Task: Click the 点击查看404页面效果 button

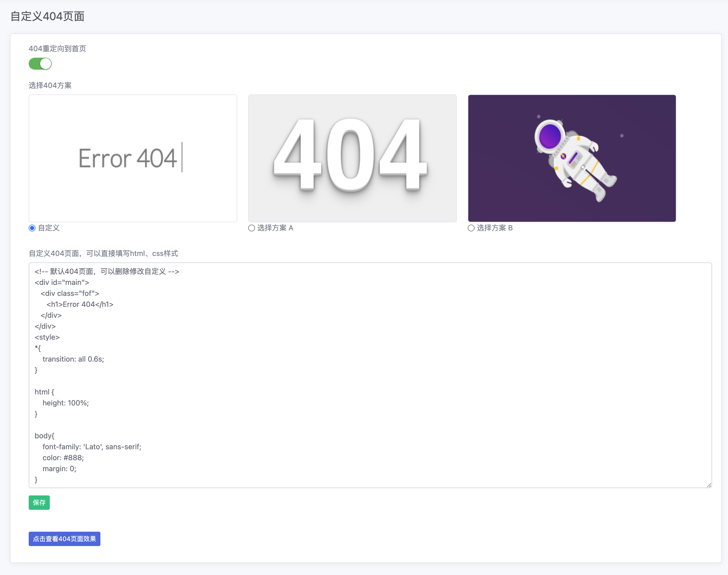Action: point(64,539)
